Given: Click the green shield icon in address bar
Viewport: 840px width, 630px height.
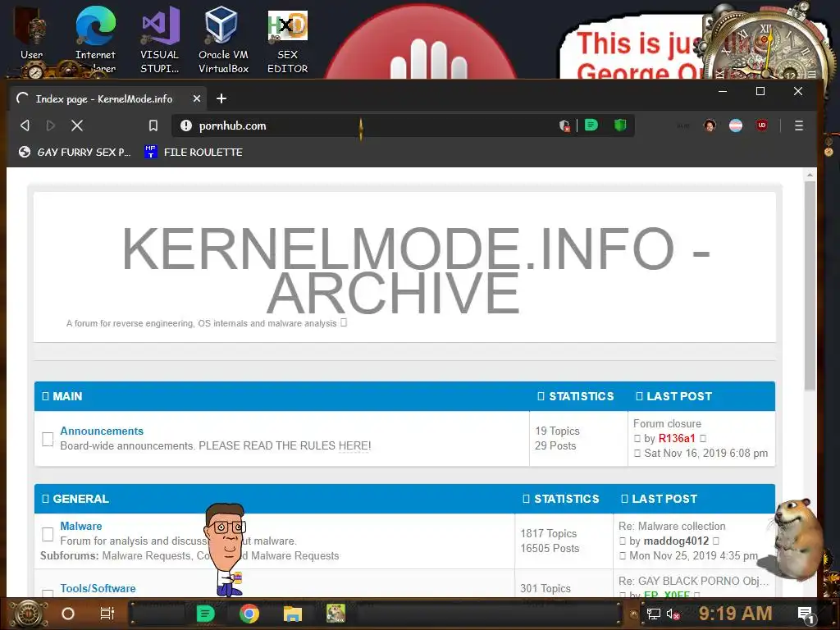Looking at the screenshot, I should click(x=620, y=126).
